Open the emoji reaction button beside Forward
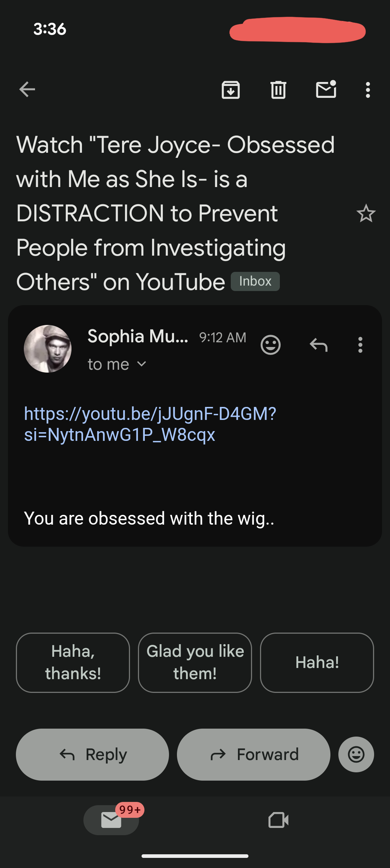390x868 pixels. [356, 754]
